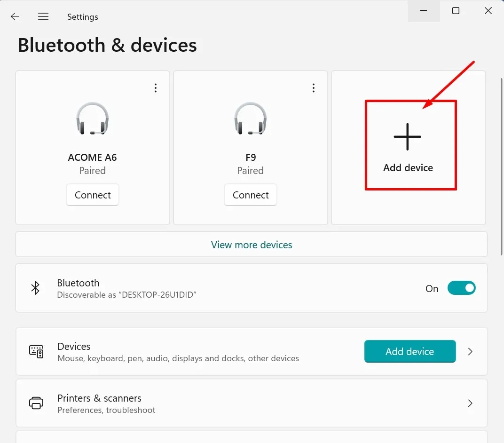Viewport: 504px width, 443px height.
Task: Click the teal Add device button
Action: pos(409,351)
